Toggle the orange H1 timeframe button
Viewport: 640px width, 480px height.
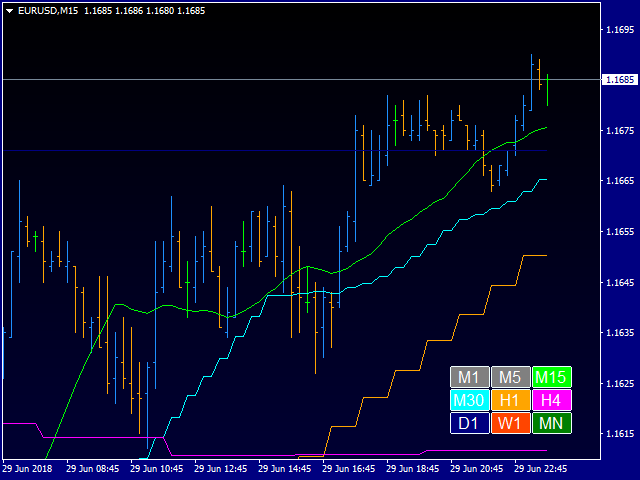511,400
